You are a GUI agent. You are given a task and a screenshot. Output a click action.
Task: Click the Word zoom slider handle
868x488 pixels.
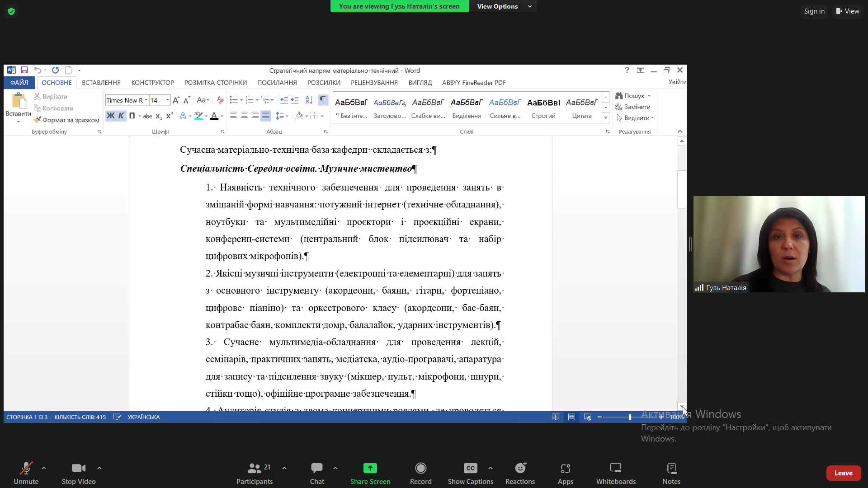(x=630, y=417)
